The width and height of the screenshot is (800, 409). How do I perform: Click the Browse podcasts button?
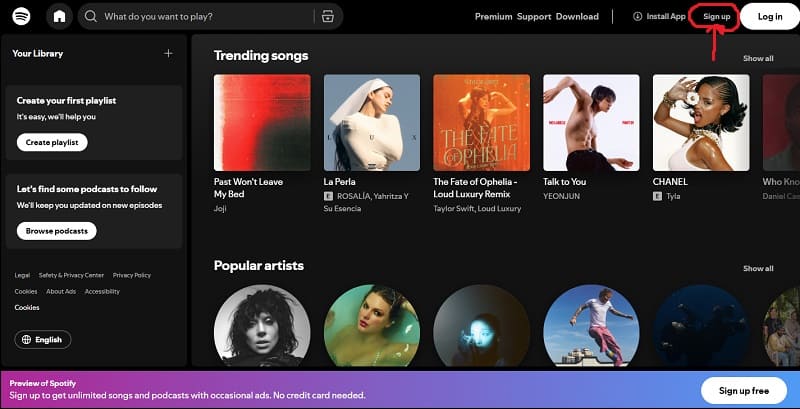pyautogui.click(x=56, y=231)
